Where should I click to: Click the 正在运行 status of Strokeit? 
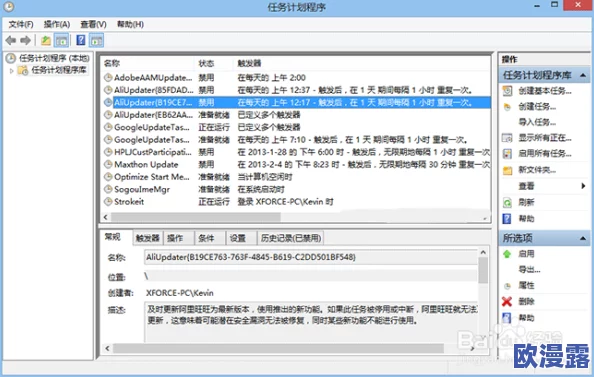[x=214, y=202]
